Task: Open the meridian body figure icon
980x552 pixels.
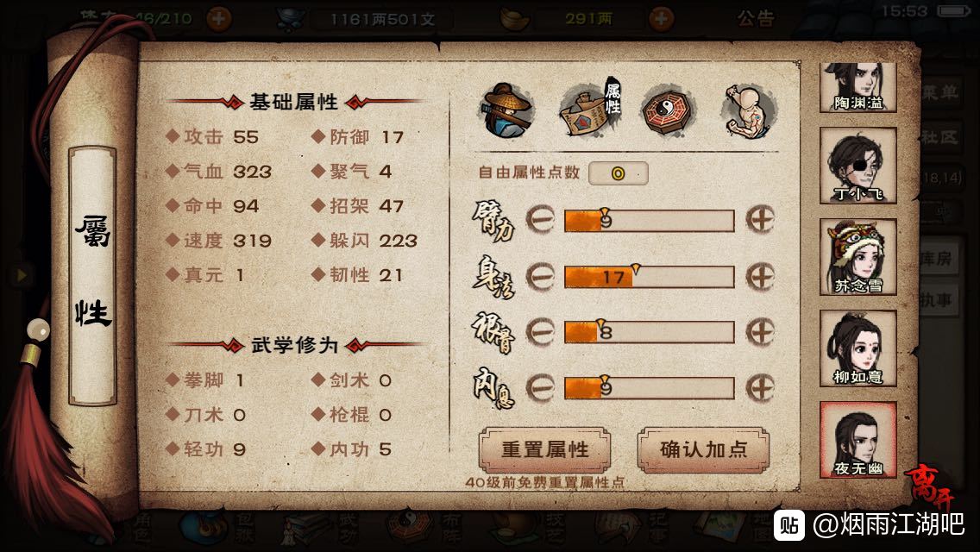Action: (x=747, y=110)
